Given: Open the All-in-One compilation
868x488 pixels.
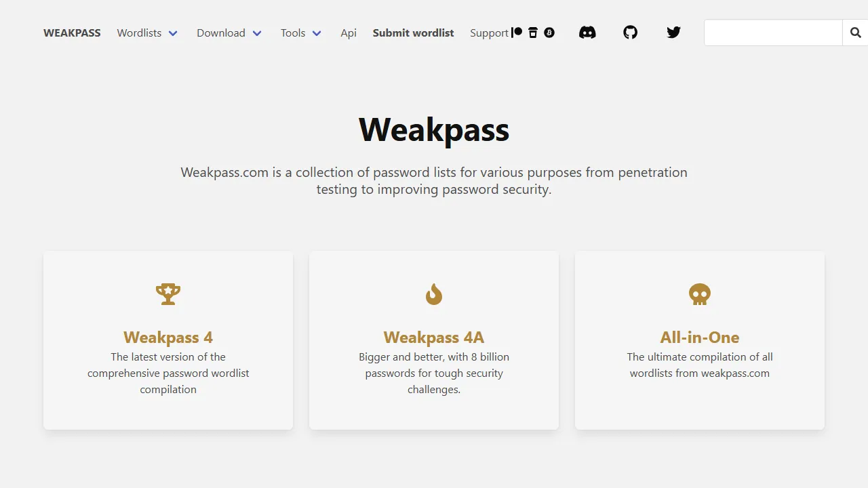Looking at the screenshot, I should pos(699,337).
